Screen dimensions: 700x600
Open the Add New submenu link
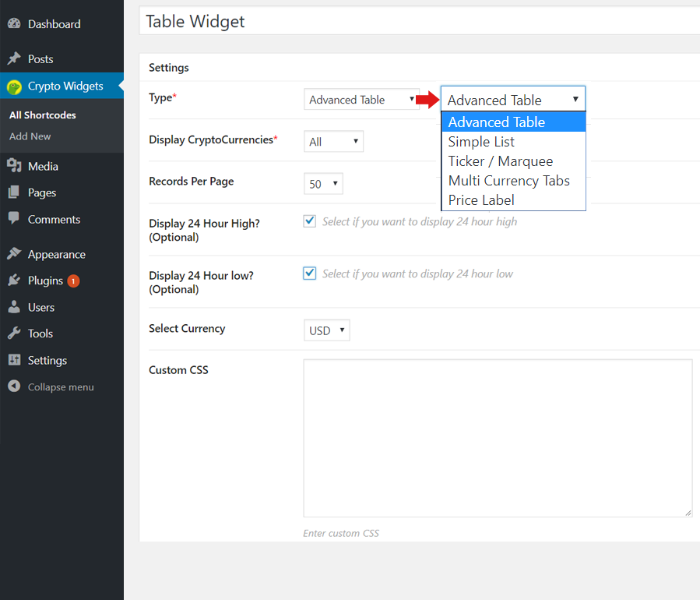(30, 136)
